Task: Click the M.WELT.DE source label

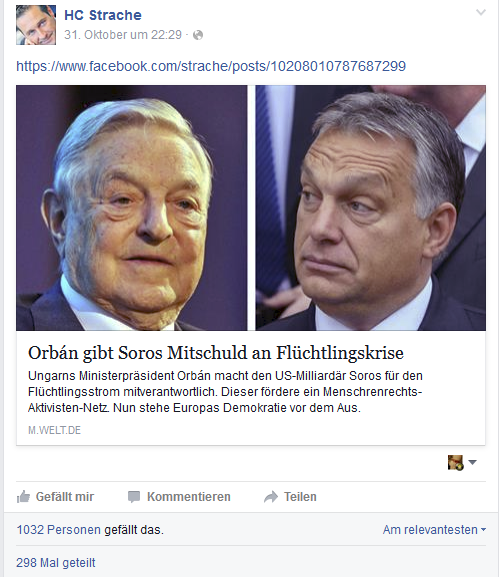Action: [54, 430]
